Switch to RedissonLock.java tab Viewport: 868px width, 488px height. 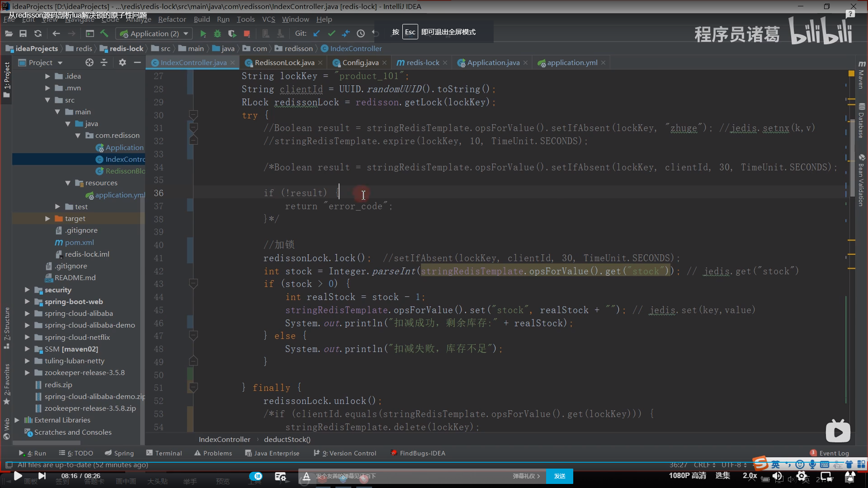coord(284,62)
